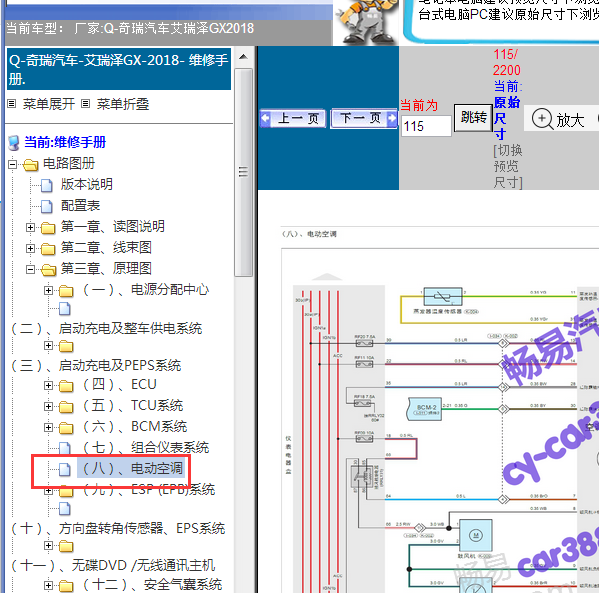Click 菜单折叠 collapse-all menu link

[x=123, y=104]
